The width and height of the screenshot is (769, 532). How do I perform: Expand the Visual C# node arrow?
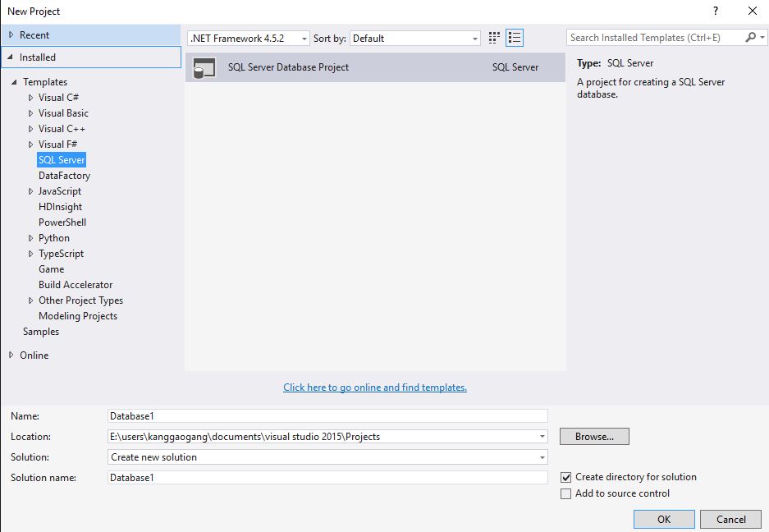click(x=30, y=98)
